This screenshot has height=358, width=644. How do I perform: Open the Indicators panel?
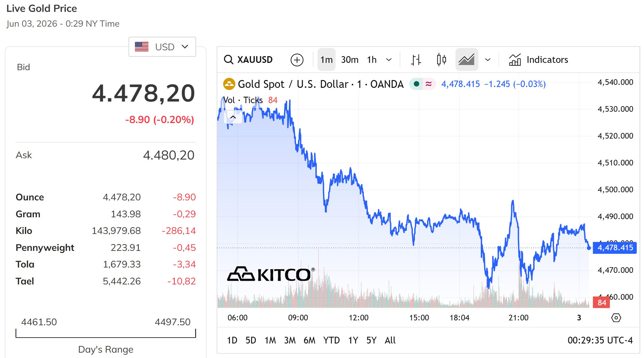click(538, 60)
